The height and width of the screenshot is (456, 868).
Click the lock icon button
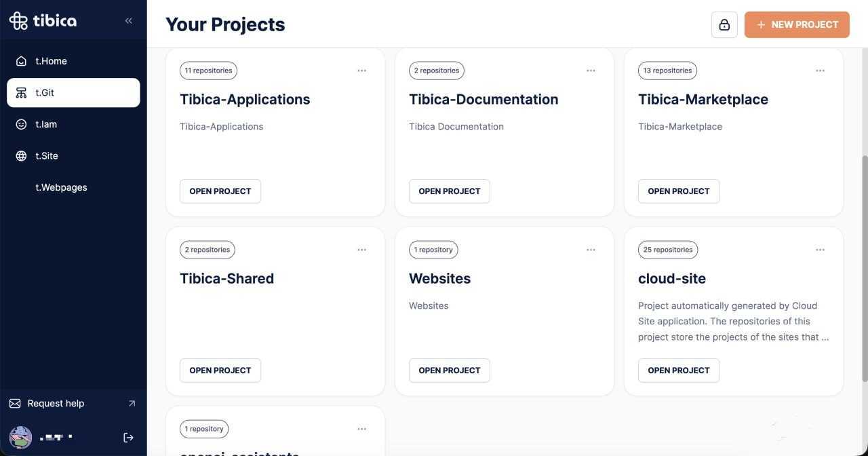[724, 24]
